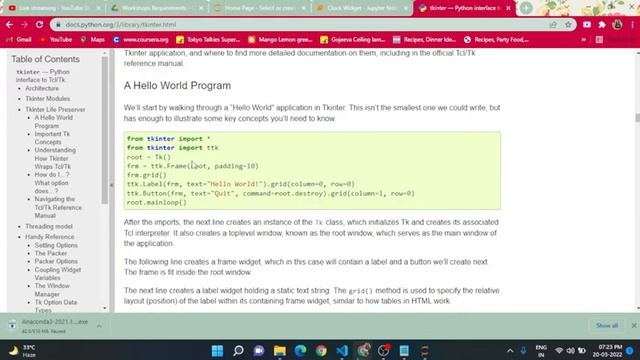Open the Maps bookmark
The height and width of the screenshot is (360, 640).
(x=93, y=40)
